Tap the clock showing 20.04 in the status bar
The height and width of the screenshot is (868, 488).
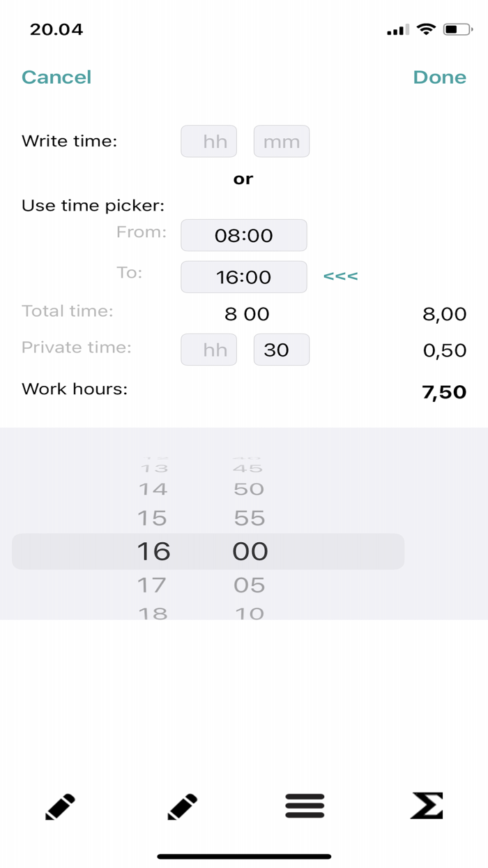[56, 29]
